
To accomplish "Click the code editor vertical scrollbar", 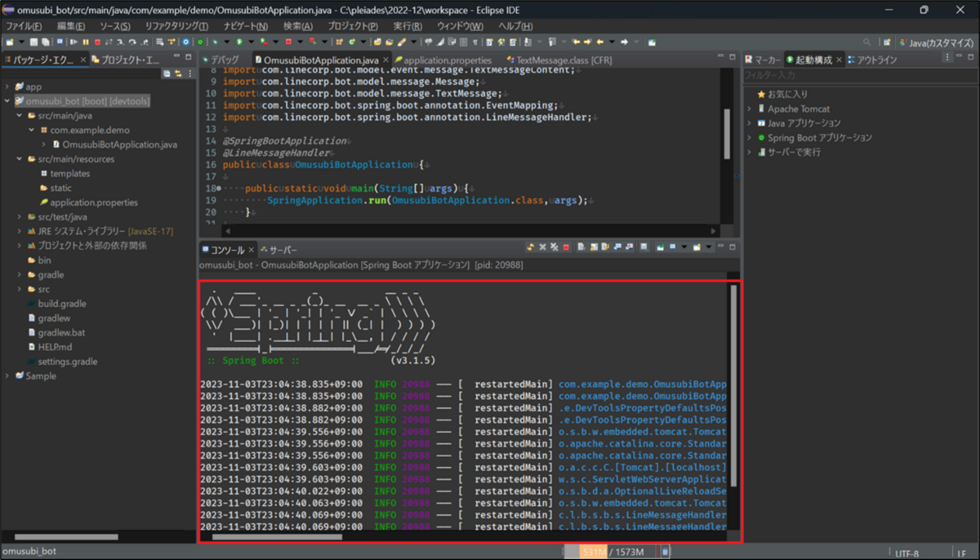I will coord(726,136).
